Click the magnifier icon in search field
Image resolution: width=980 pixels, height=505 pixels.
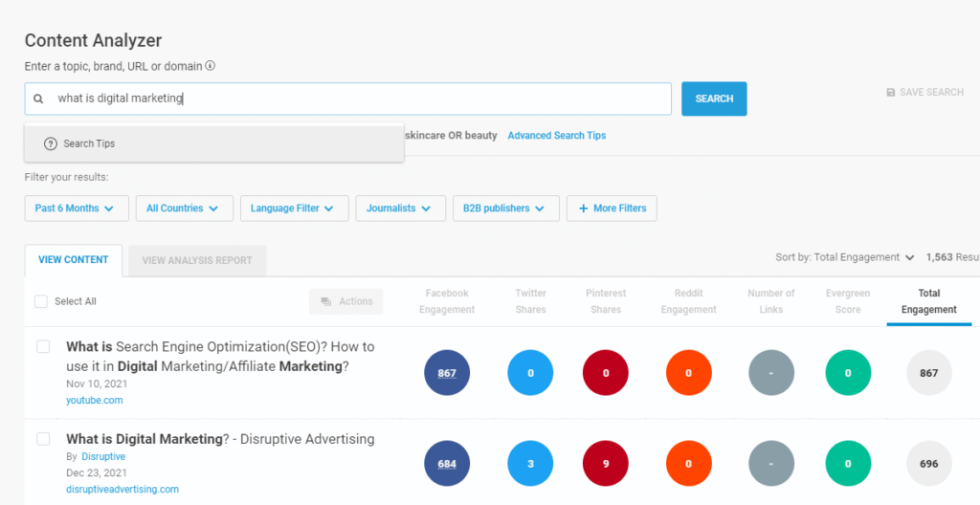coord(38,99)
